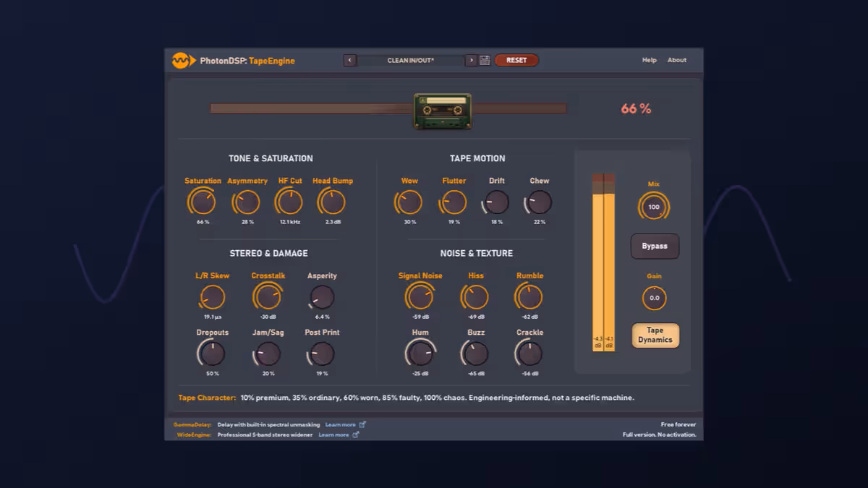Click the TAPE MOTION section heading
868x488 pixels.
(477, 158)
